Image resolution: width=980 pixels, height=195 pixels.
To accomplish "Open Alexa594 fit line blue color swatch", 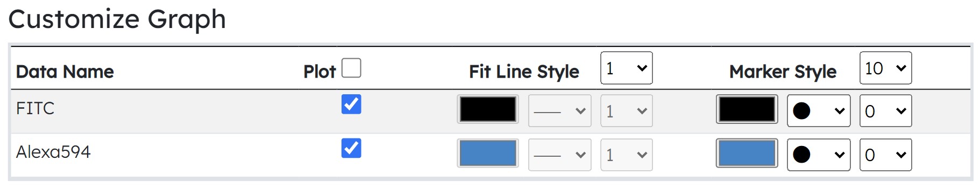I will (488, 153).
